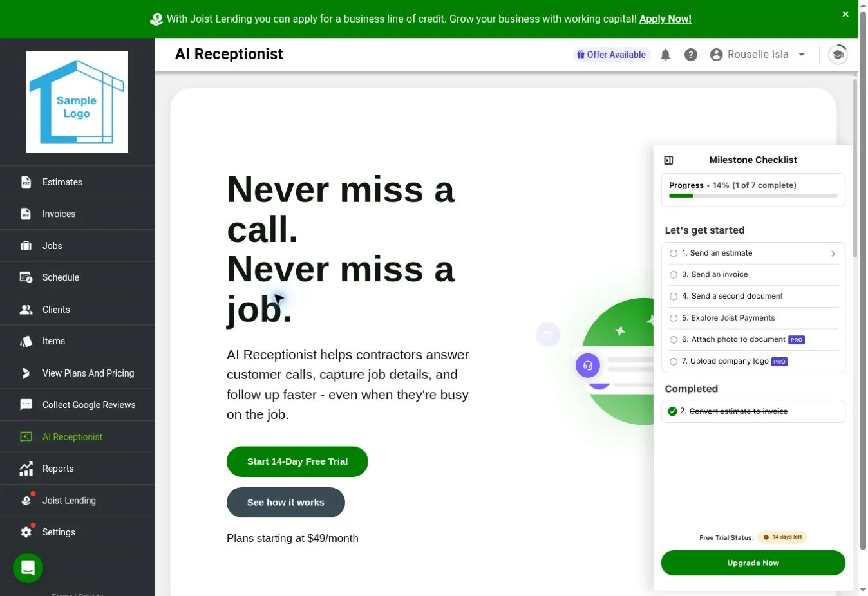Click the Start 14-Day Free Trial button
The width and height of the screenshot is (868, 596).
tap(297, 461)
